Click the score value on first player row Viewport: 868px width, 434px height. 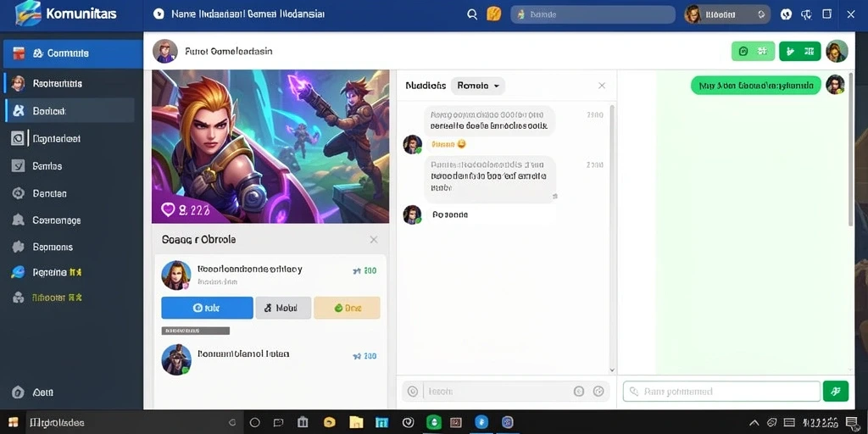tap(364, 270)
